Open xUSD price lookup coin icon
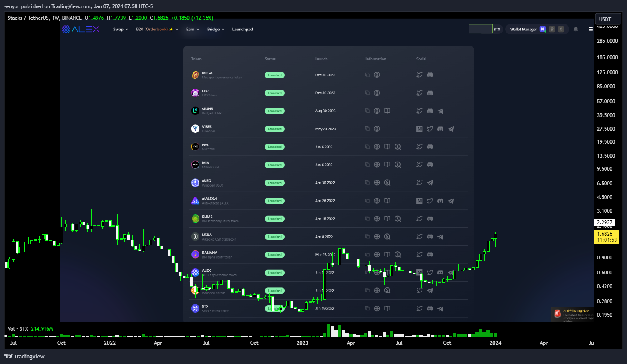The image size is (627, 364). [387, 183]
